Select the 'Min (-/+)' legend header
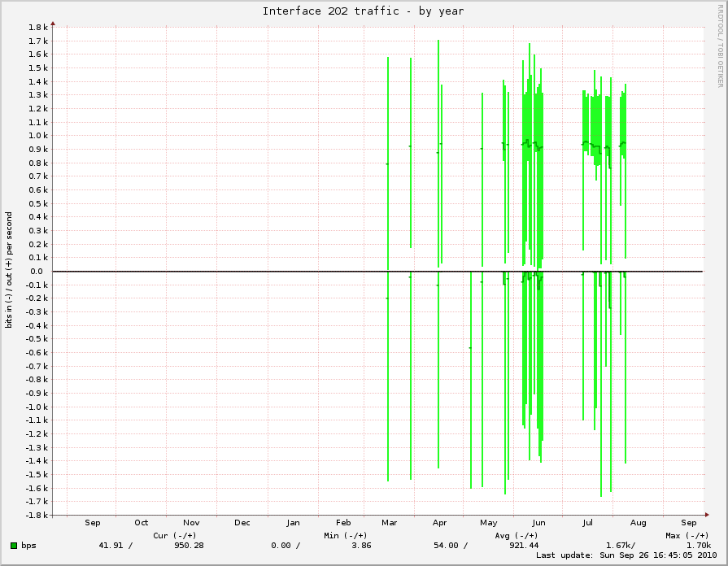 [x=346, y=535]
